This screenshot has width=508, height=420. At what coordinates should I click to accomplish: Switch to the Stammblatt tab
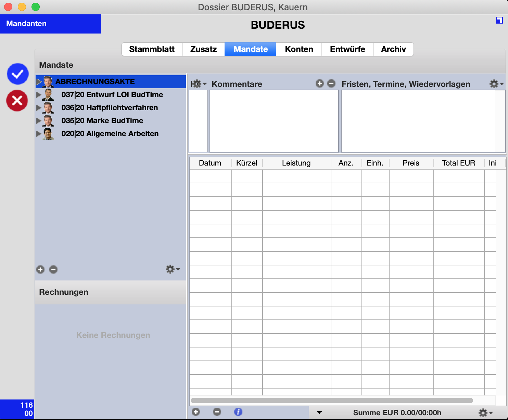[x=152, y=49]
